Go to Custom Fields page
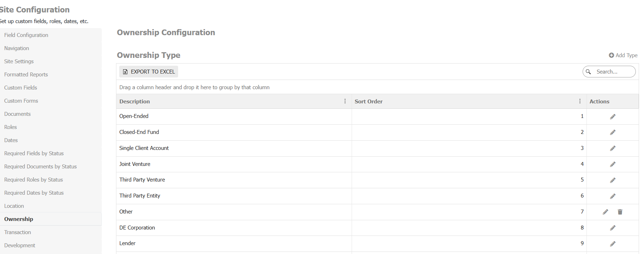 (21, 88)
